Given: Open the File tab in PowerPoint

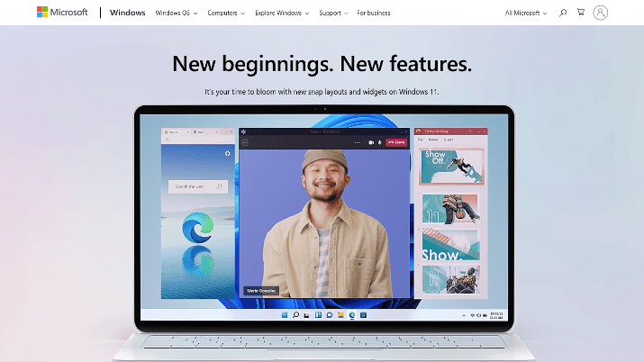Looking at the screenshot, I should [x=420, y=140].
